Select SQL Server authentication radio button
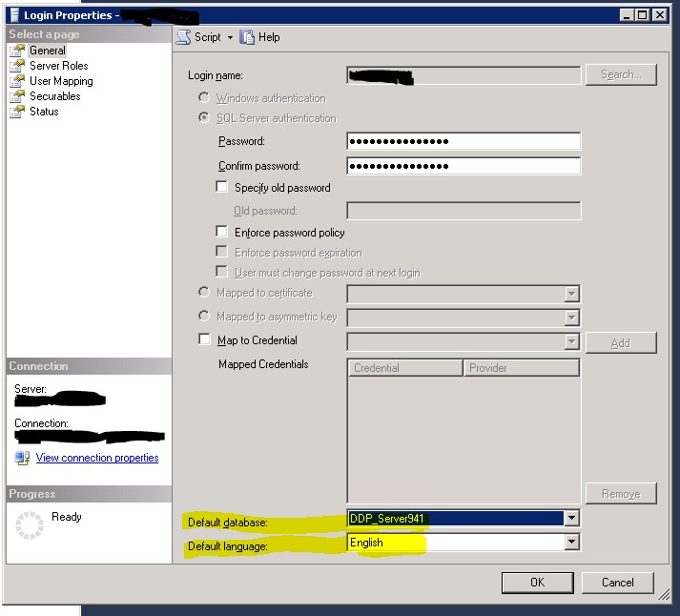Viewport: 680px width, 616px height. point(204,117)
